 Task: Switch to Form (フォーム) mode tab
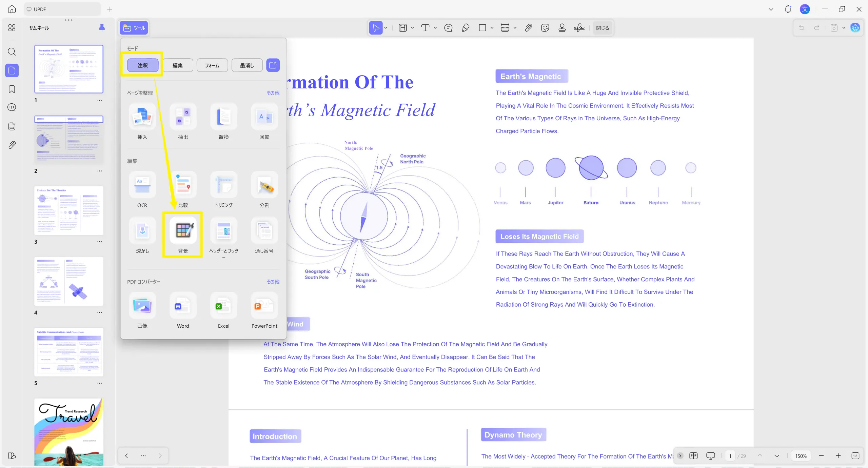[212, 65]
